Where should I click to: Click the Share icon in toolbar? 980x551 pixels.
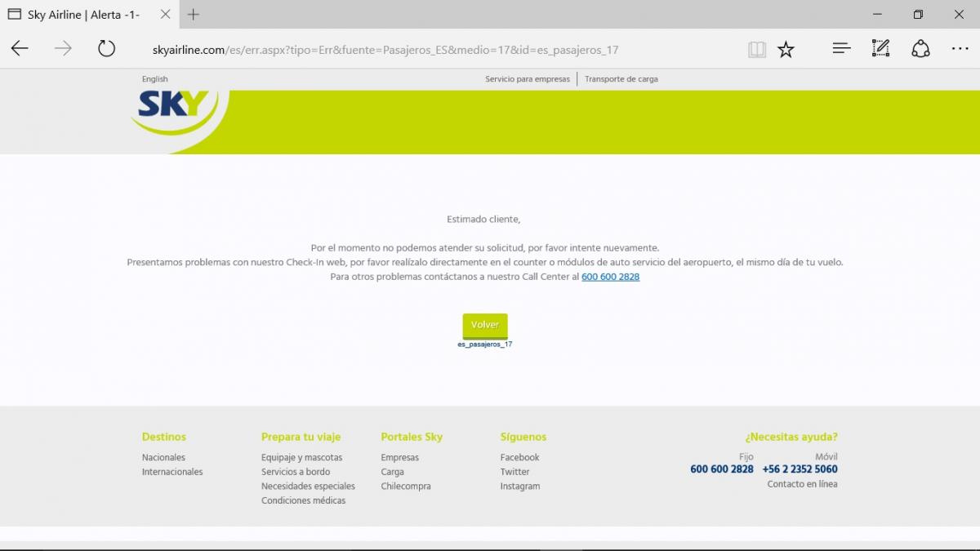coord(920,49)
